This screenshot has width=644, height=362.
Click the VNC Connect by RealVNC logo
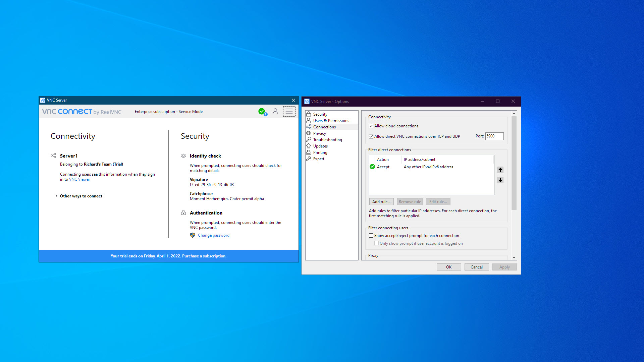82,112
